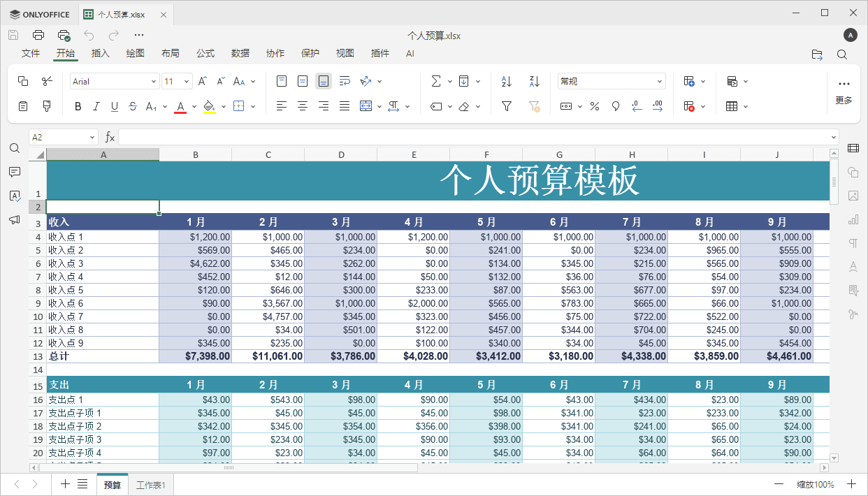Switch to the 插入 ribbon tab
This screenshot has height=496, width=868.
point(100,53)
